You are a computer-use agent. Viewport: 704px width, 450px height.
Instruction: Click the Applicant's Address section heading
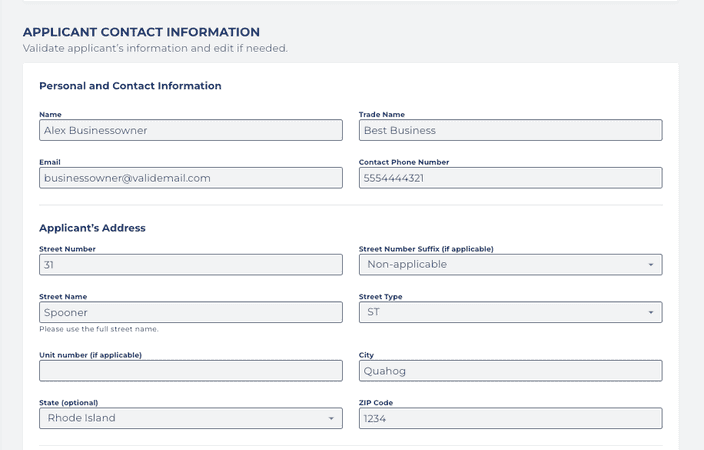click(92, 228)
